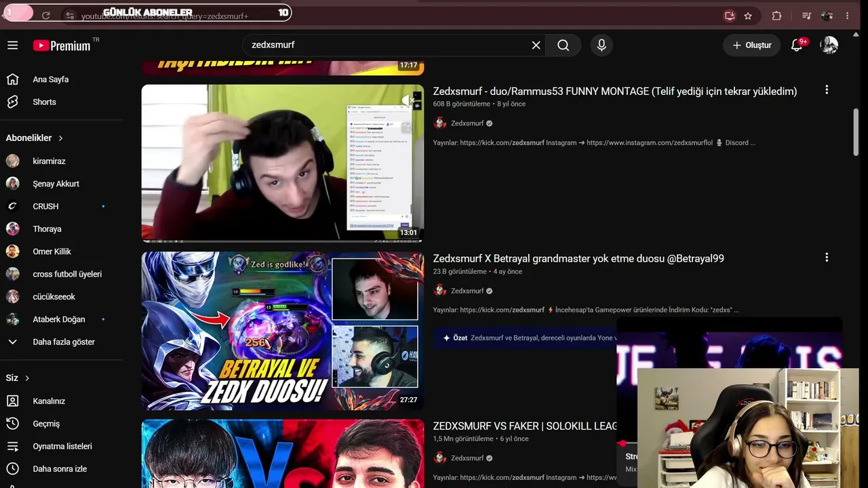The height and width of the screenshot is (488, 868).
Task: Visit Zedxsmurf channel name under VS FAKER video
Action: tap(467, 458)
